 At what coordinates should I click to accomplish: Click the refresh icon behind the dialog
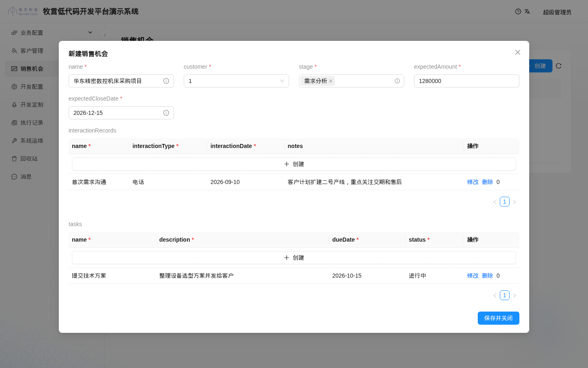pyautogui.click(x=559, y=66)
